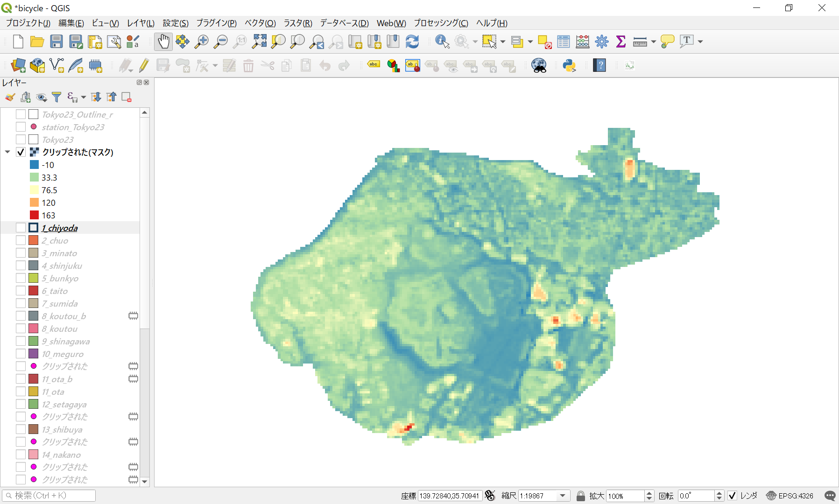Open the プロセッシング menu
The image size is (839, 504).
coord(441,23)
